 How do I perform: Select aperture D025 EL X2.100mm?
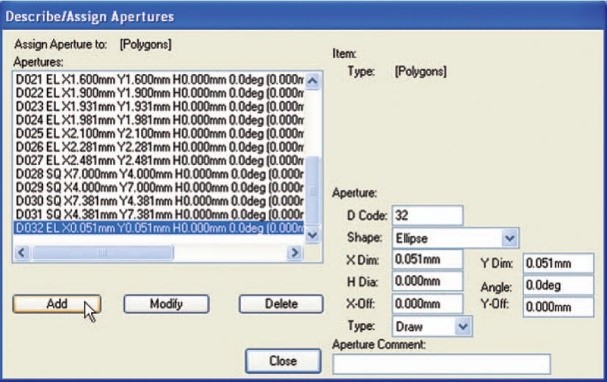click(159, 134)
